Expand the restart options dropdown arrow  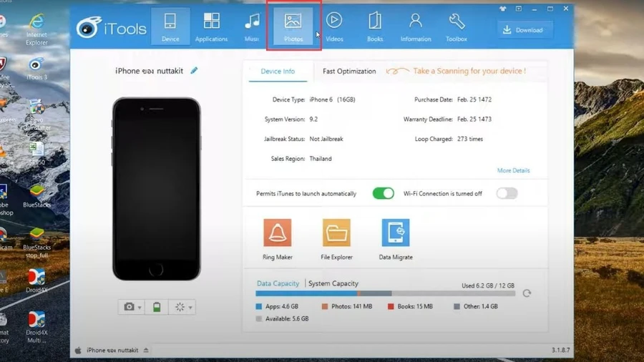(190, 308)
